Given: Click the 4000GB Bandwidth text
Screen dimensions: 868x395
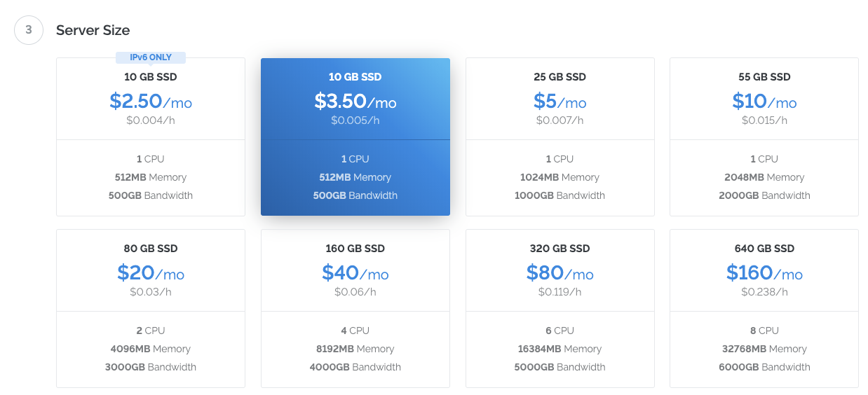Looking at the screenshot, I should (355, 367).
